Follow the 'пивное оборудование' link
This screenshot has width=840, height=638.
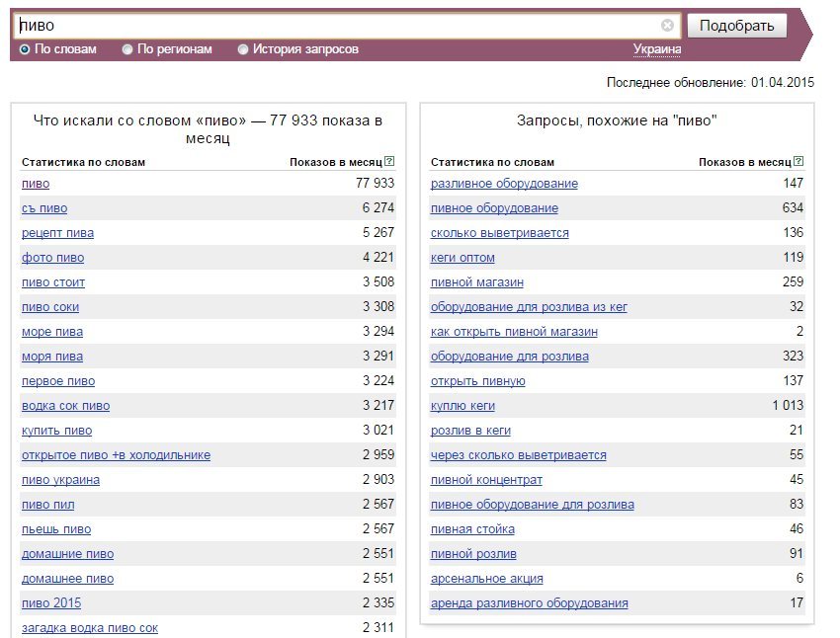[x=494, y=208]
